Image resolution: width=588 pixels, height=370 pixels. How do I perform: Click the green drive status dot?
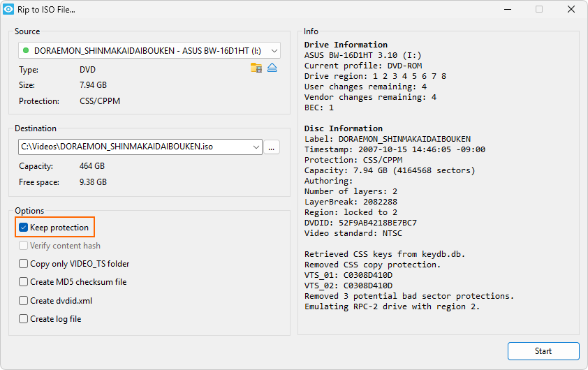coord(26,50)
